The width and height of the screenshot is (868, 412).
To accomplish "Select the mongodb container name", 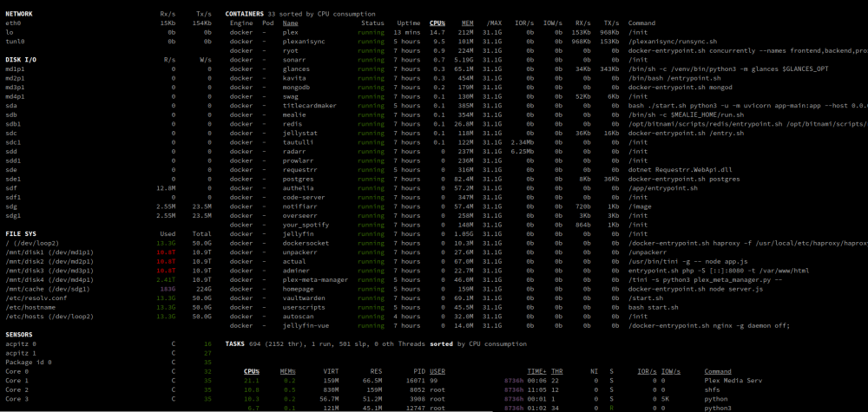I will tap(296, 88).
